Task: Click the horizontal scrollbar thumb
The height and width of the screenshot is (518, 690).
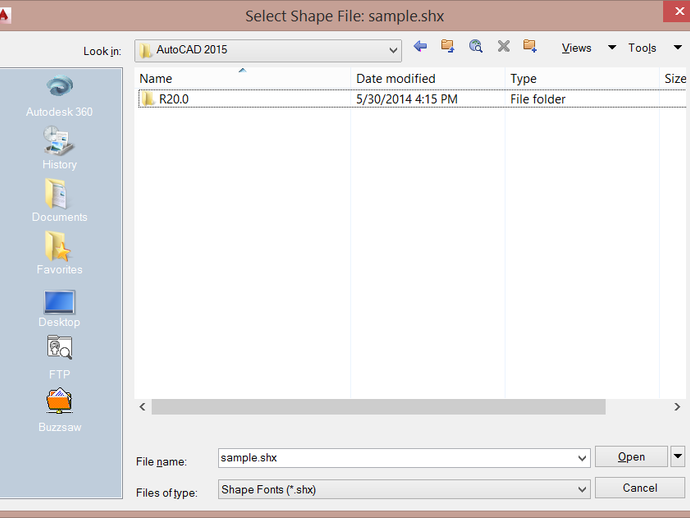Action: click(x=378, y=407)
